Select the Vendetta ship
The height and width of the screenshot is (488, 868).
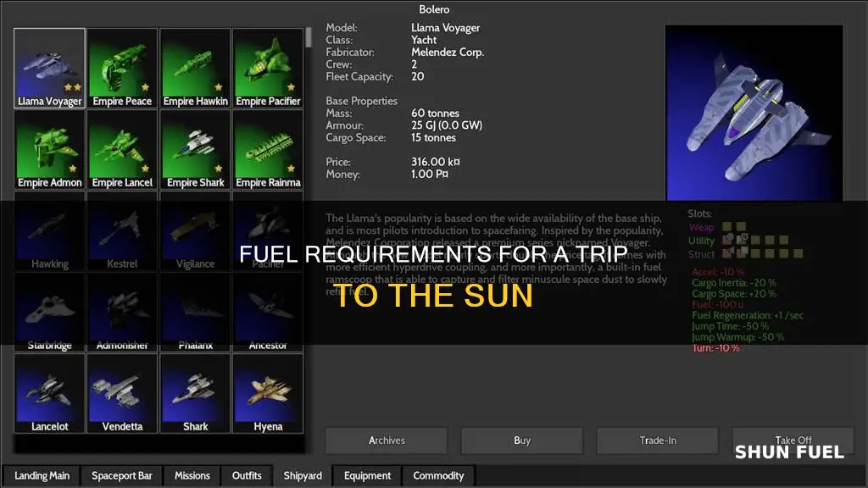click(x=122, y=393)
